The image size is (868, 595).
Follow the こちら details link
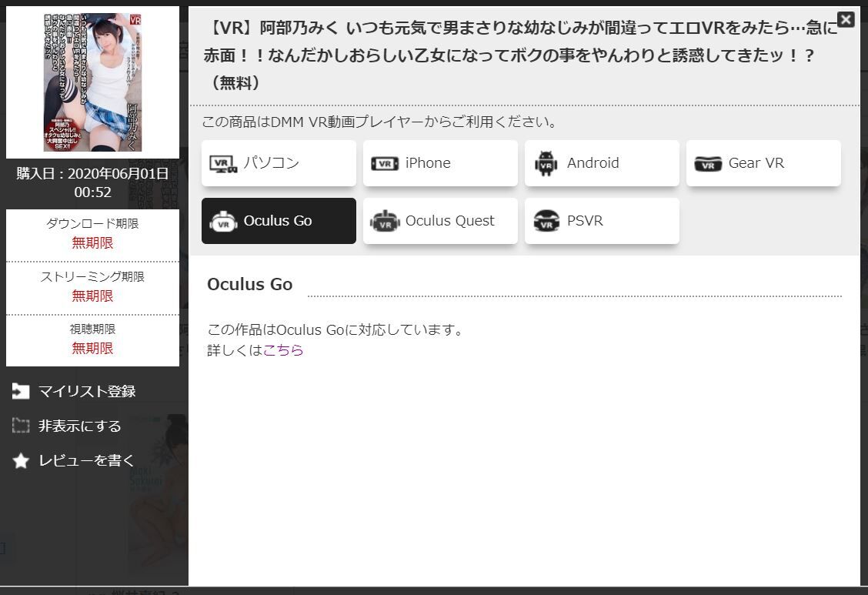pos(283,349)
